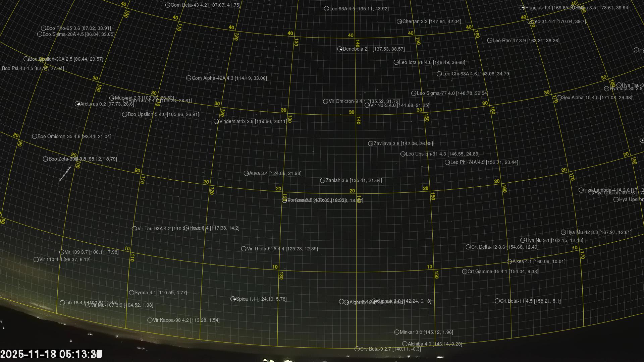The image size is (644, 362).
Task: Click the Alkes star marker circle
Action: point(509,262)
